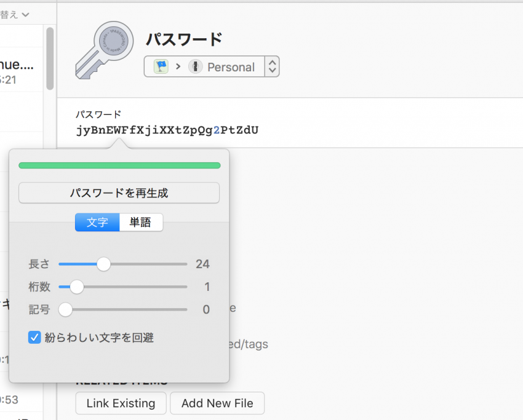Click the Personal vault keyhole icon
The image size is (523, 420).
(195, 66)
